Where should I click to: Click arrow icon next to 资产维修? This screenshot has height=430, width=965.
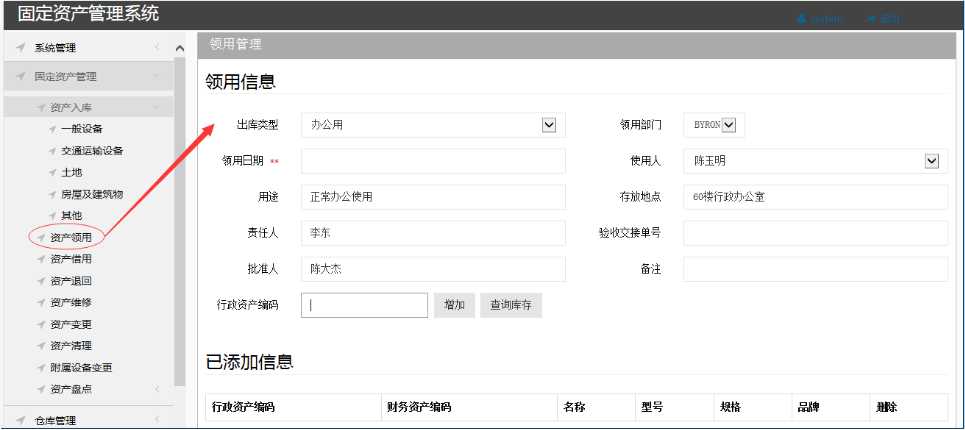(40, 303)
